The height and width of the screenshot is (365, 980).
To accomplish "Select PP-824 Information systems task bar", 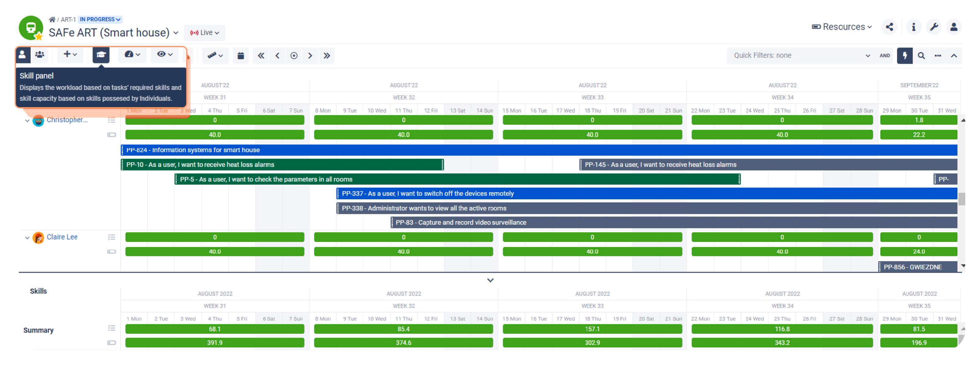I will [x=539, y=150].
